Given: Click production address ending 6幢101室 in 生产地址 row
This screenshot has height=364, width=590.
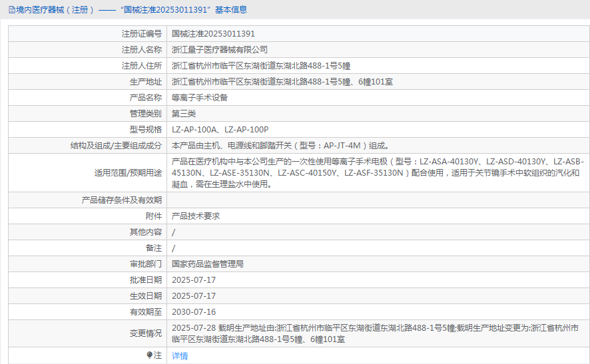Looking at the screenshot, I should coord(282,82).
